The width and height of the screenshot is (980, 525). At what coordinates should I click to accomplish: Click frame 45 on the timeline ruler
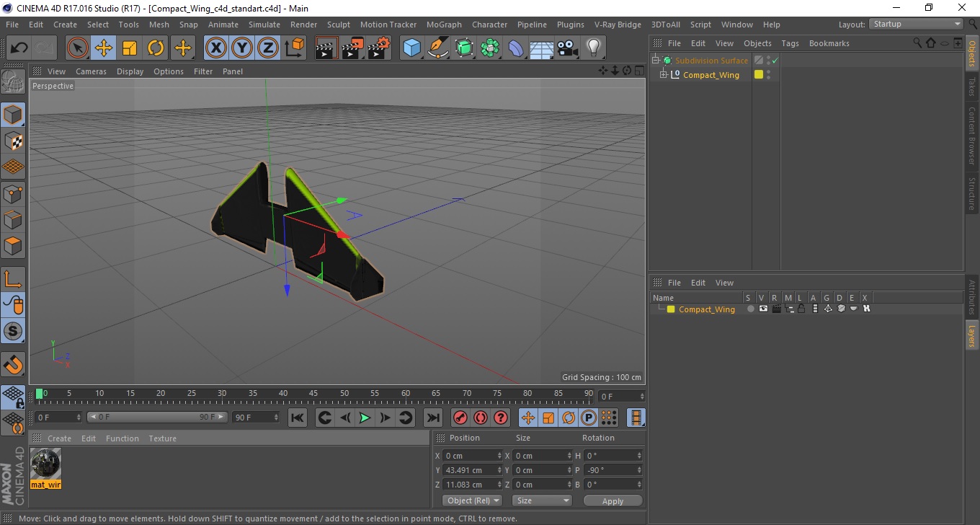(x=313, y=395)
